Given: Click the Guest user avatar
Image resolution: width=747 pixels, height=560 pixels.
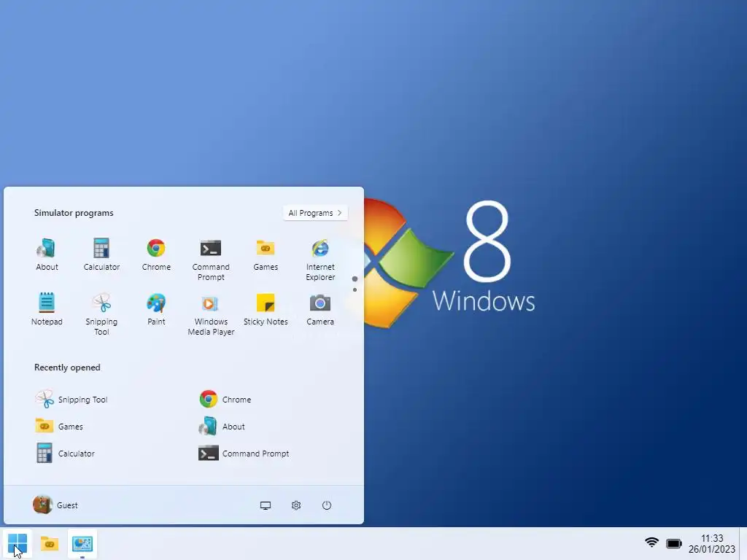Looking at the screenshot, I should (42, 505).
